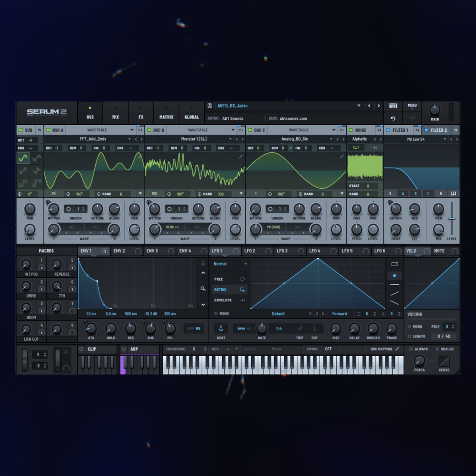Click the OSC B wavetable edit pencil

(x=241, y=156)
